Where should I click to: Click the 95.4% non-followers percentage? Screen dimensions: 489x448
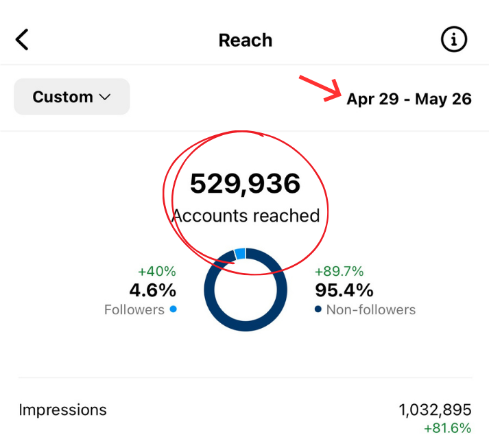click(x=344, y=290)
